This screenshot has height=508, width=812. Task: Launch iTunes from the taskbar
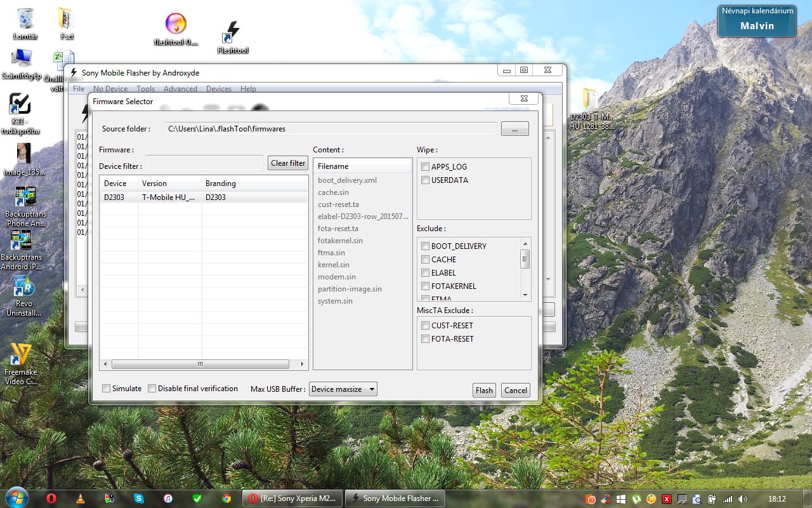[168, 498]
